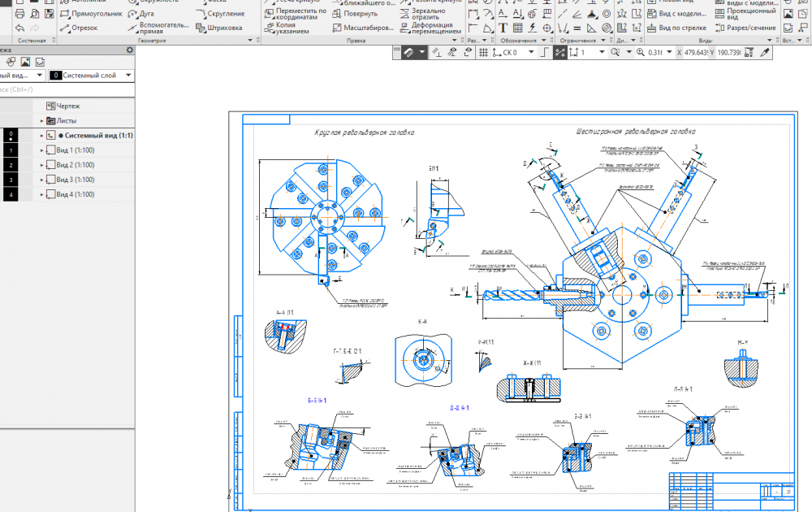Open the drawing tree settings gear

pyautogui.click(x=129, y=50)
